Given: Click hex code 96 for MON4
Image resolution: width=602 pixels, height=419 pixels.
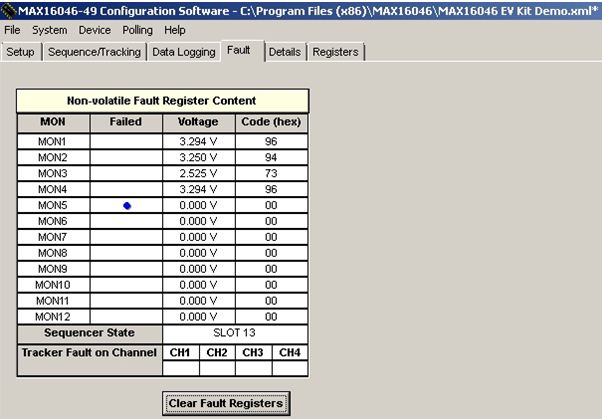Looking at the screenshot, I should coord(271,189).
